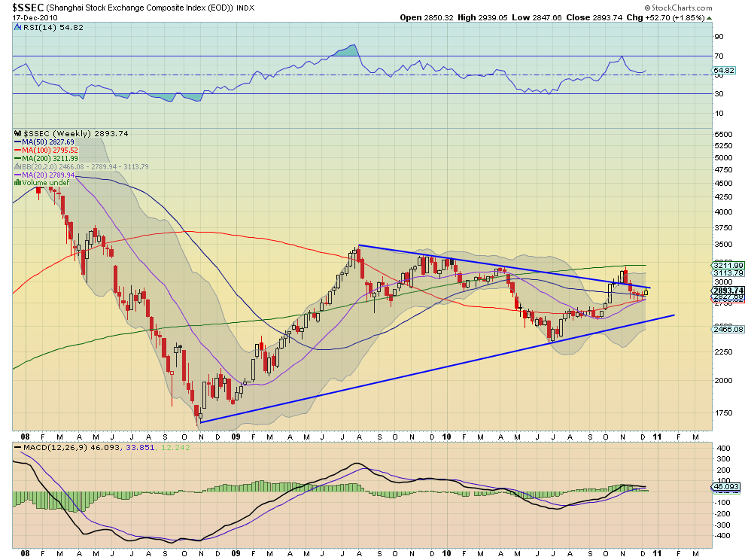Click the green Volume bars icon
Image resolution: width=745 pixels, height=560 pixels.
17,183
